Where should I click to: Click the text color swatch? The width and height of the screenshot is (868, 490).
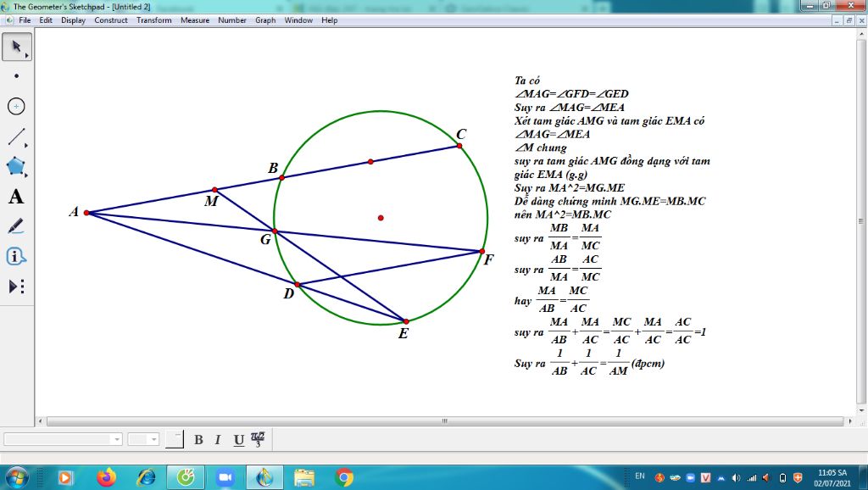click(175, 439)
